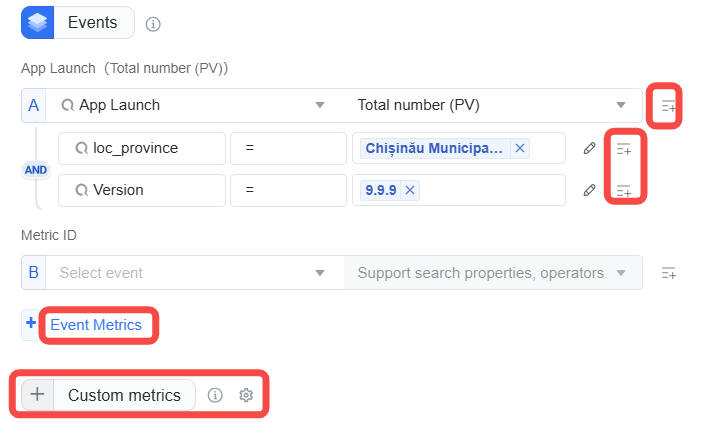Open the info icon beside Custom metrics
The height and width of the screenshot is (422, 713).
(x=215, y=395)
